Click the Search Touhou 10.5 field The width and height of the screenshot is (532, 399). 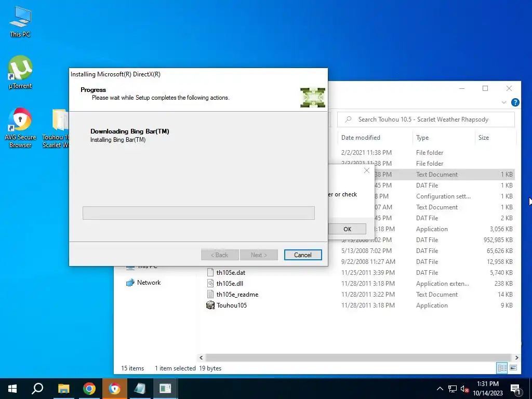pos(426,119)
